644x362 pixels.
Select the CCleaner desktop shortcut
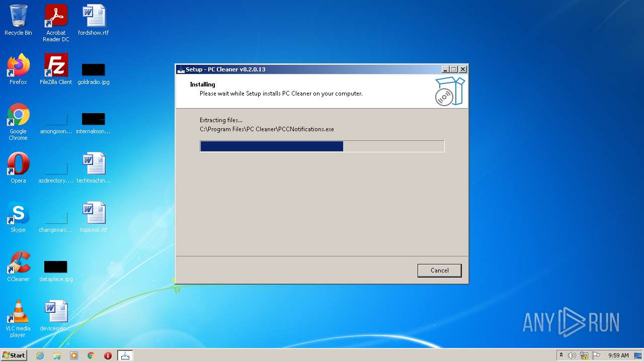[x=18, y=267]
